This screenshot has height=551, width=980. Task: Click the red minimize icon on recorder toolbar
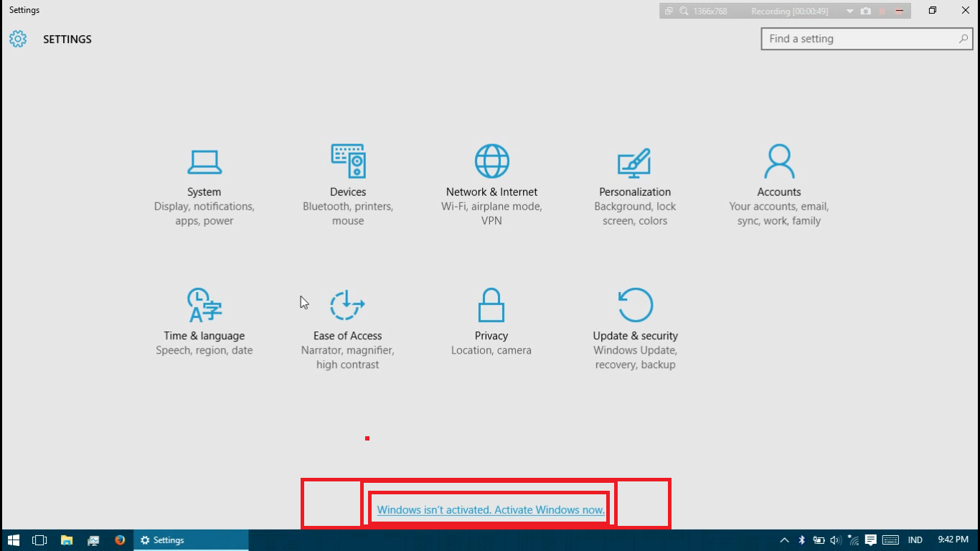pos(899,11)
